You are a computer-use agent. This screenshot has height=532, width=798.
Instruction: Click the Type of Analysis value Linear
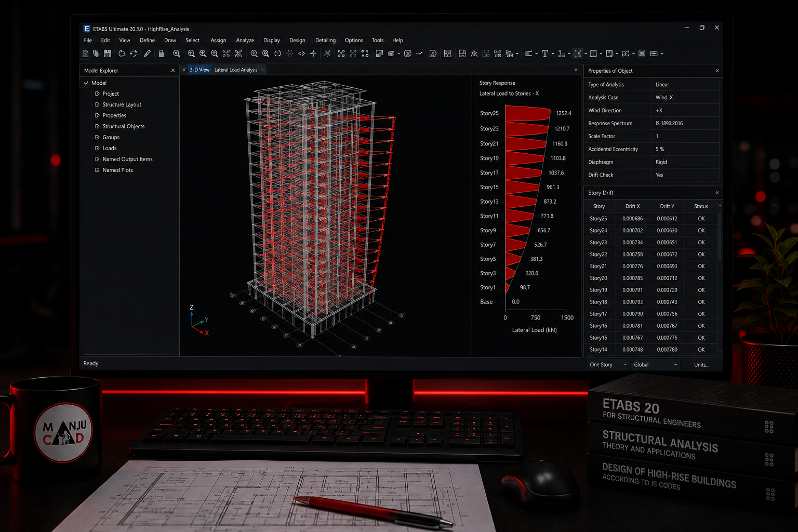(662, 85)
